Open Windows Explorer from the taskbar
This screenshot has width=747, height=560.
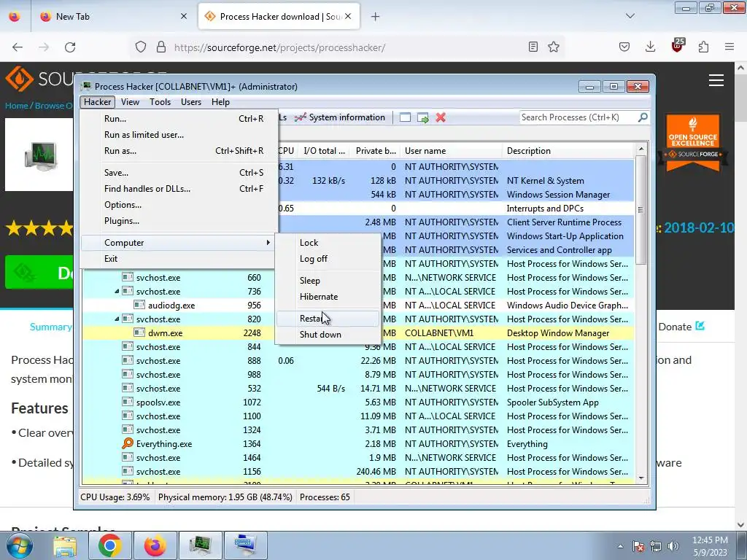65,545
